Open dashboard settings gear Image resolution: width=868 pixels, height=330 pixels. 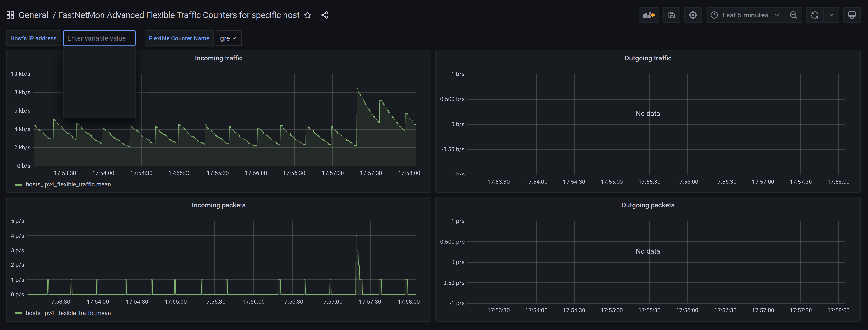[x=693, y=15]
